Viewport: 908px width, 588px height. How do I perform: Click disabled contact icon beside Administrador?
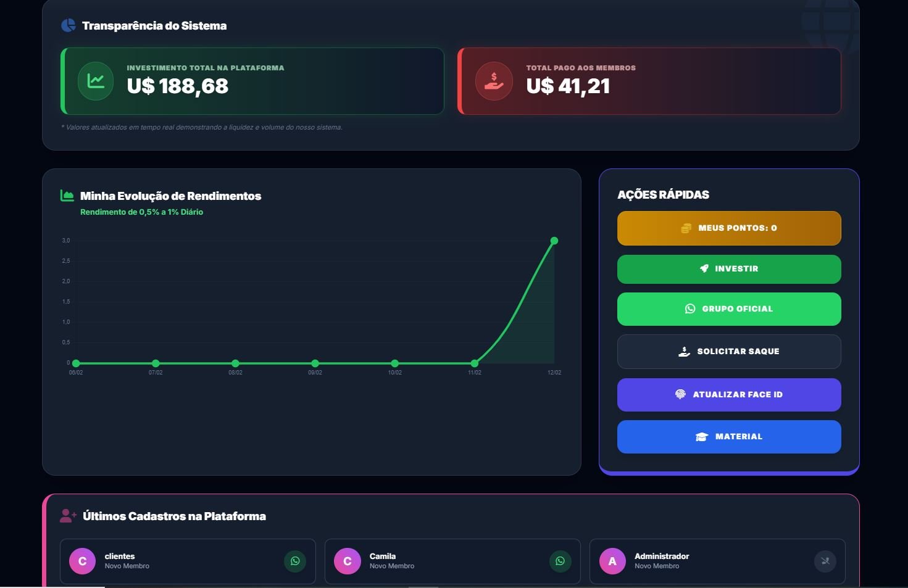[x=825, y=561]
